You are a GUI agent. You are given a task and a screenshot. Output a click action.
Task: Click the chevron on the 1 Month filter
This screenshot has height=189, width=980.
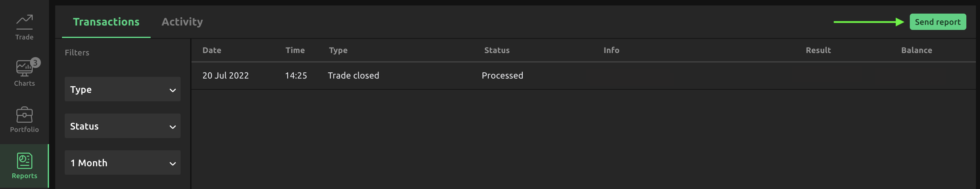(172, 164)
